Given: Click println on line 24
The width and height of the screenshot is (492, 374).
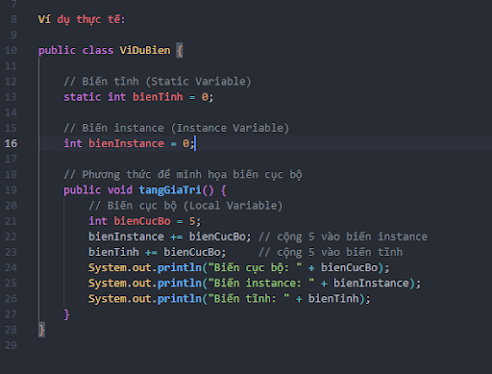Looking at the screenshot, I should tap(180, 268).
